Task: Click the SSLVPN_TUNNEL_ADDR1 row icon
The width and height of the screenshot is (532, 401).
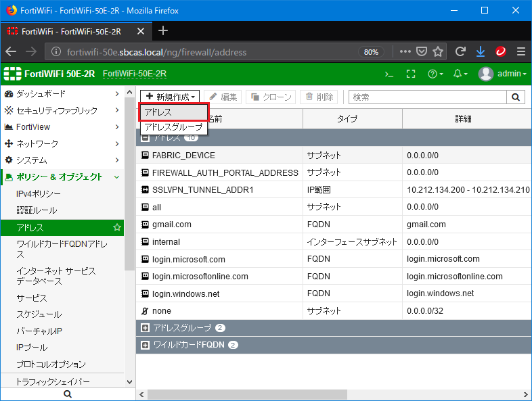Action: (145, 190)
